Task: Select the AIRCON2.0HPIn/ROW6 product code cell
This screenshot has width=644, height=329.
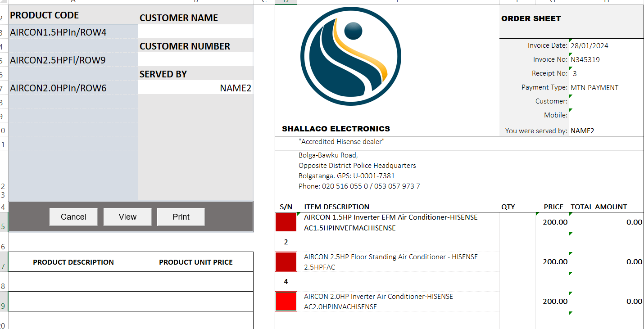Action: click(x=73, y=88)
